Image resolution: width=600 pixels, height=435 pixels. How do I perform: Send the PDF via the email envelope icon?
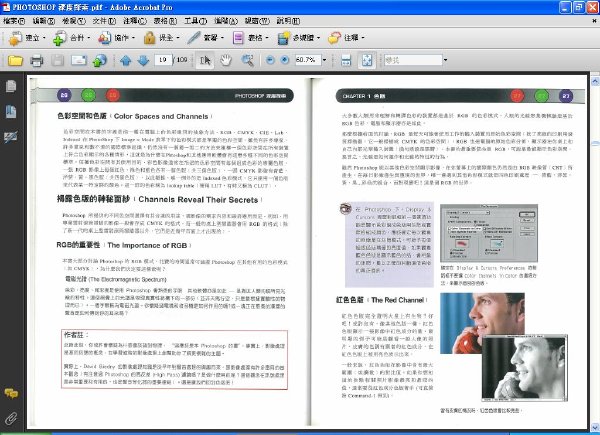pos(79,60)
